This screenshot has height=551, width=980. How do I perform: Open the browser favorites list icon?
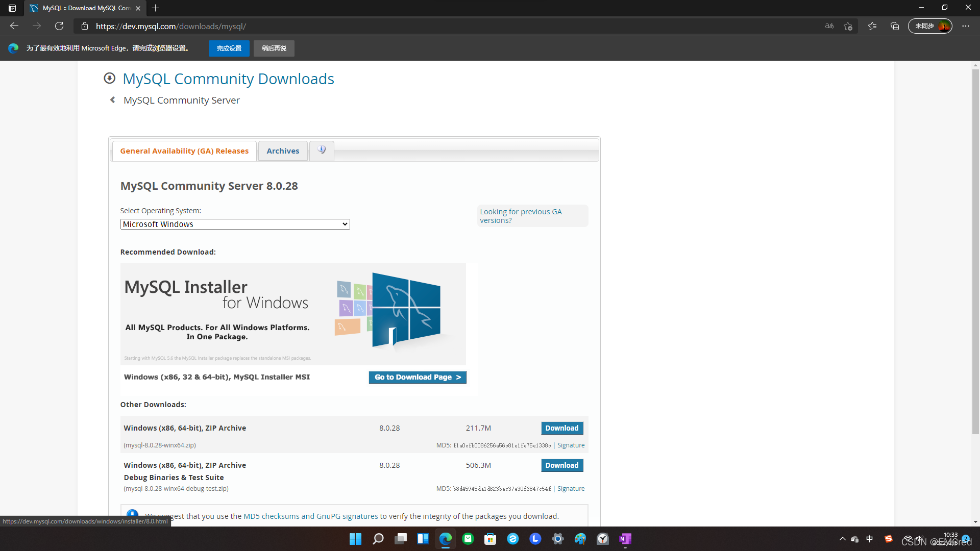click(x=872, y=26)
